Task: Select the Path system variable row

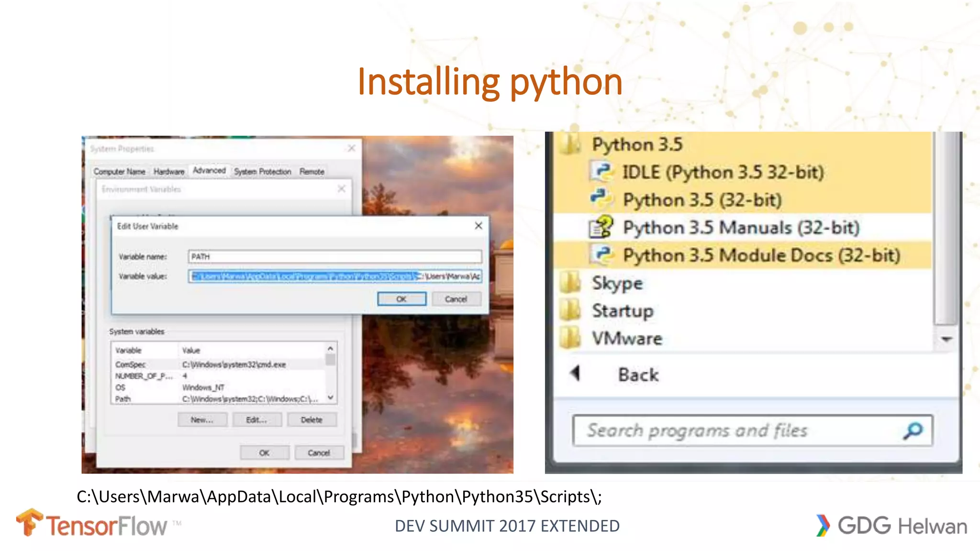Action: point(218,399)
